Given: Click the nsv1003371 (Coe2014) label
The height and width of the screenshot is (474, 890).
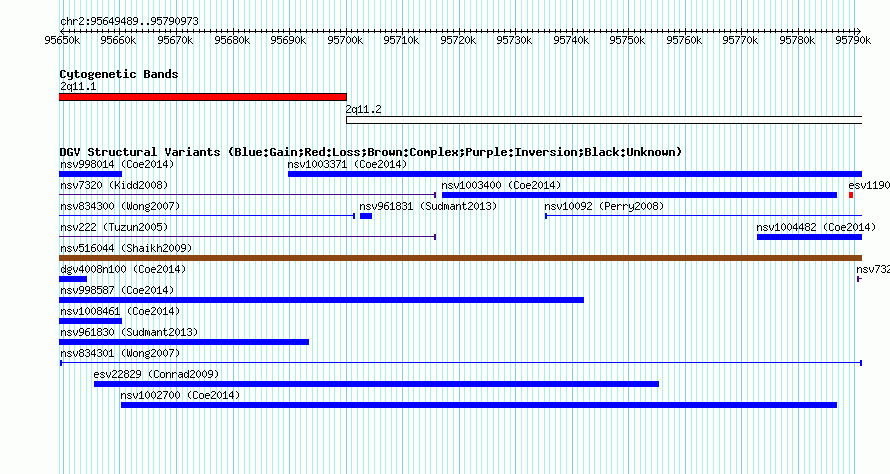Looking at the screenshot, I should point(347,164).
